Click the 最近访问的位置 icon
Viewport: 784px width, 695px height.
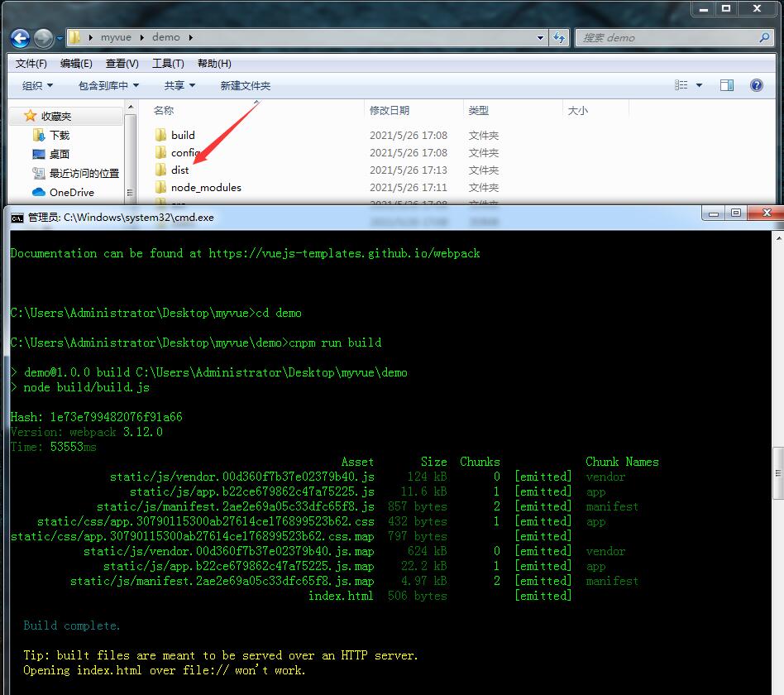click(39, 173)
